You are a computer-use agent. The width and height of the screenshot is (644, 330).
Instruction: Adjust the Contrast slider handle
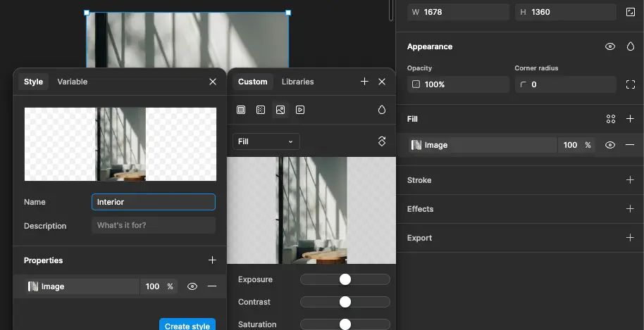click(x=345, y=302)
